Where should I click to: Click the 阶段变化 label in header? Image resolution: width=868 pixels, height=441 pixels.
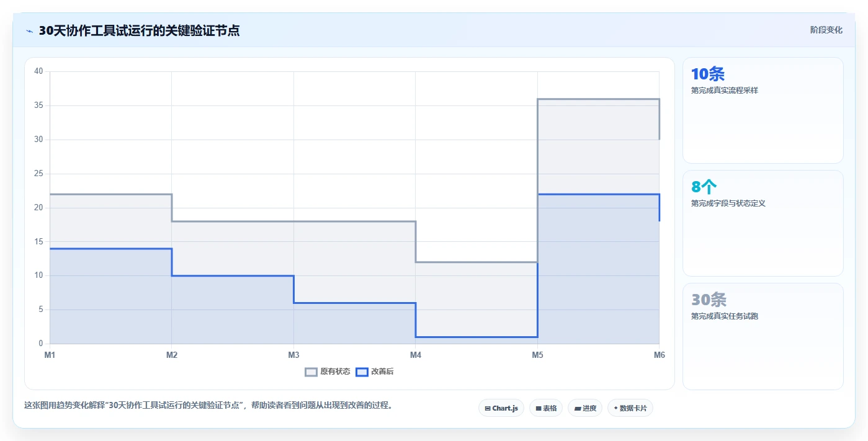826,30
